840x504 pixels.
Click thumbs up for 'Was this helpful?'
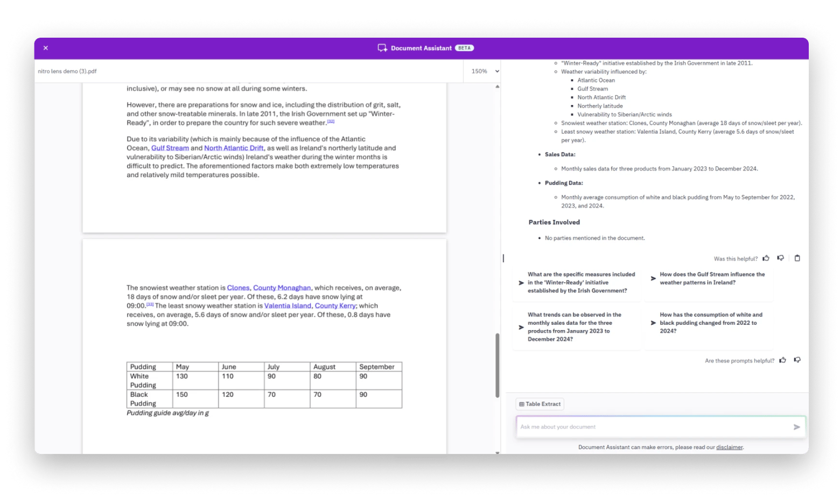click(x=766, y=258)
